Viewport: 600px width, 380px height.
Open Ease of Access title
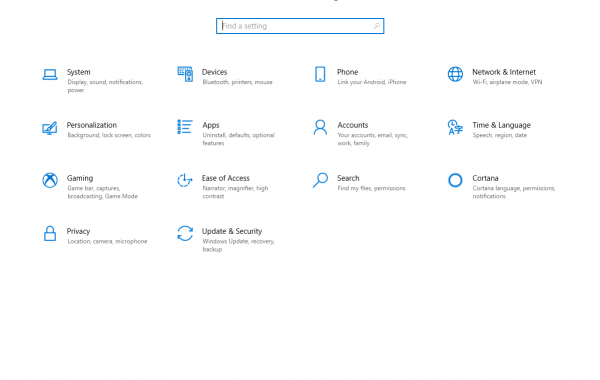click(x=225, y=178)
